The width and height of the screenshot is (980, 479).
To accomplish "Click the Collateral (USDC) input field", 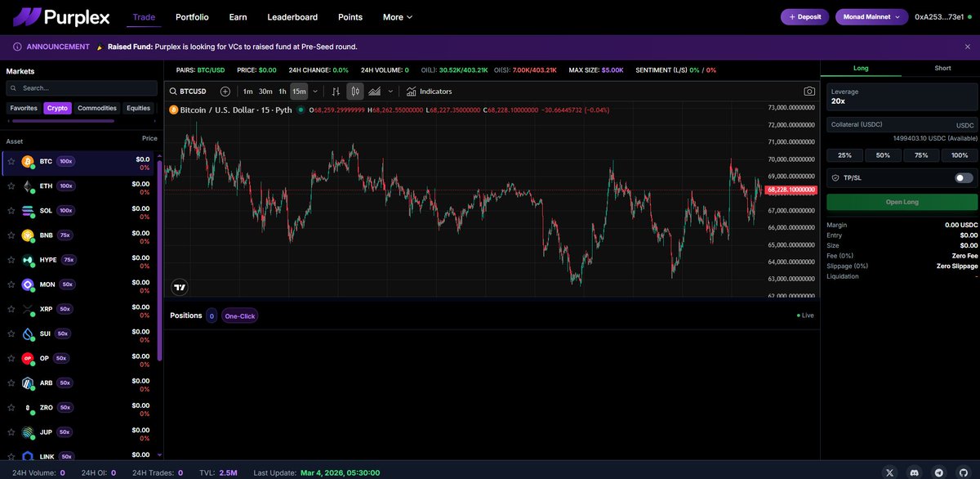I will 902,125.
